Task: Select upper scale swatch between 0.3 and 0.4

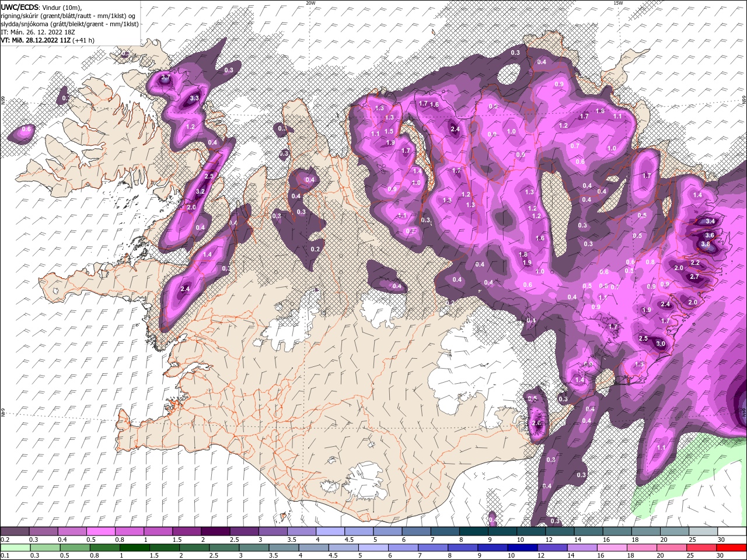Action: pyautogui.click(x=43, y=531)
